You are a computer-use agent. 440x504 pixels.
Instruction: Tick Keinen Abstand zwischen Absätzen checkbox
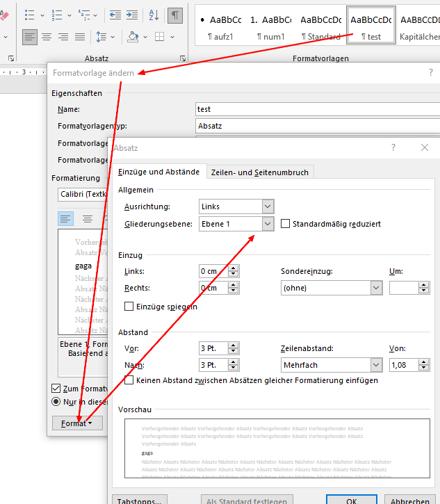coord(129,380)
